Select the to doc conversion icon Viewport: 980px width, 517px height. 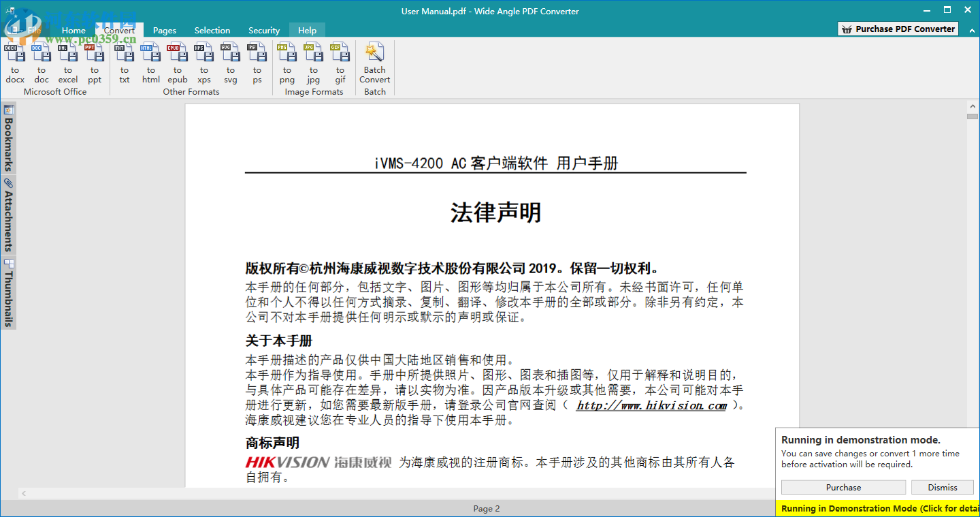click(x=42, y=65)
